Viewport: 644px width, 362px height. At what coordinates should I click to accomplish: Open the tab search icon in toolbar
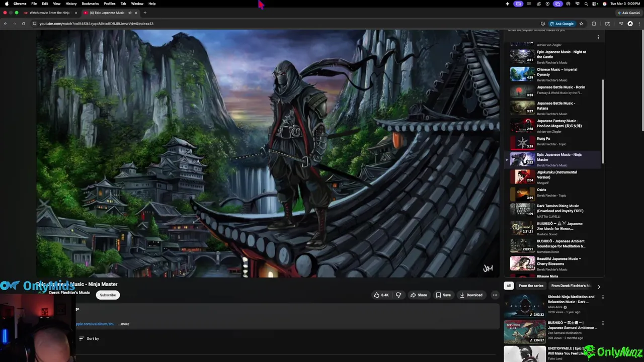(x=607, y=24)
